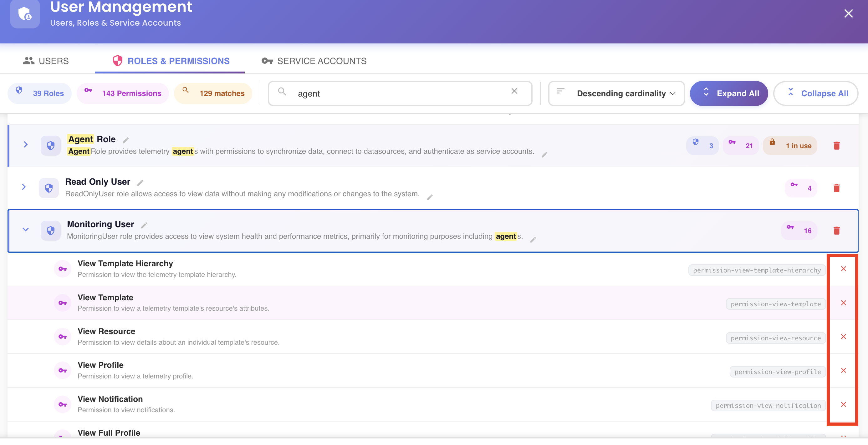Screen dimensions: 868x445
Task: Expand the Read Only User row
Action: click(23, 187)
